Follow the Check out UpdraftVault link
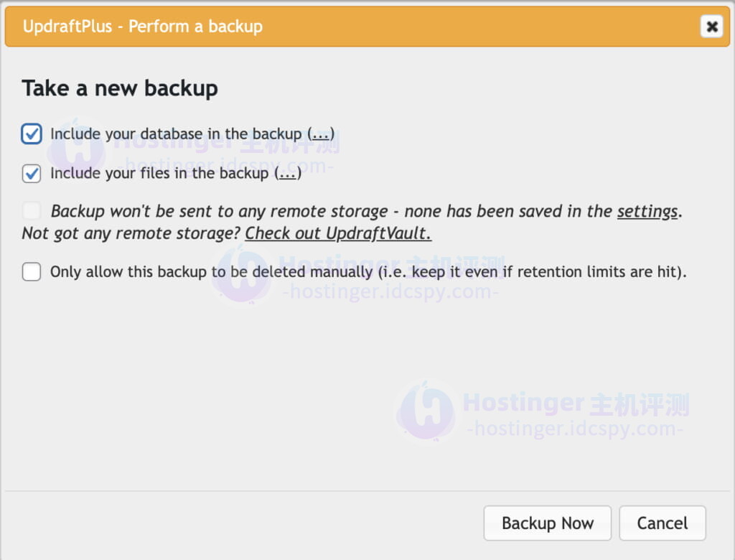735x560 pixels. 338,233
